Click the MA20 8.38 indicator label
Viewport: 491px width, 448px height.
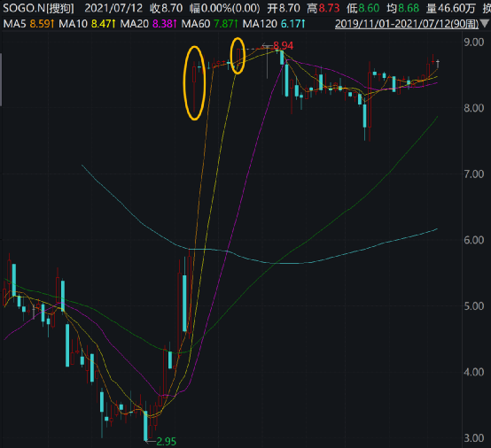(x=149, y=24)
